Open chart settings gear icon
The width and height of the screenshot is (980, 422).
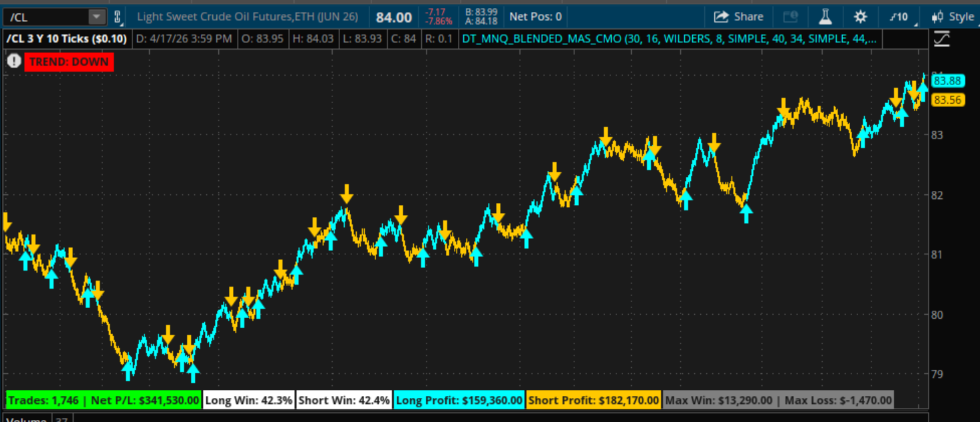pos(860,17)
